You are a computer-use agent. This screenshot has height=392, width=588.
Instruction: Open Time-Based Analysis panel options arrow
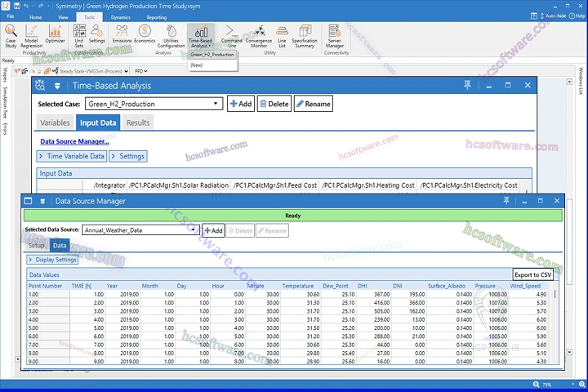57,86
